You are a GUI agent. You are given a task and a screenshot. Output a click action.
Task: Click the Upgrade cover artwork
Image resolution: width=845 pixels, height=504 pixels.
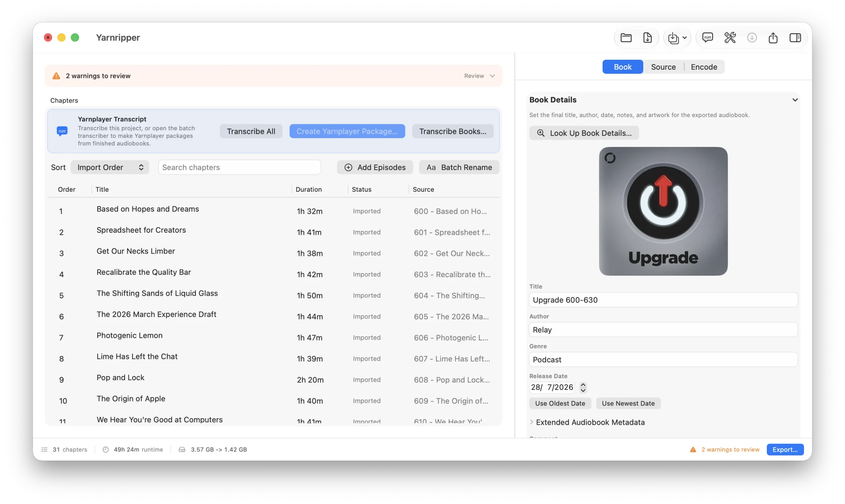[663, 211]
